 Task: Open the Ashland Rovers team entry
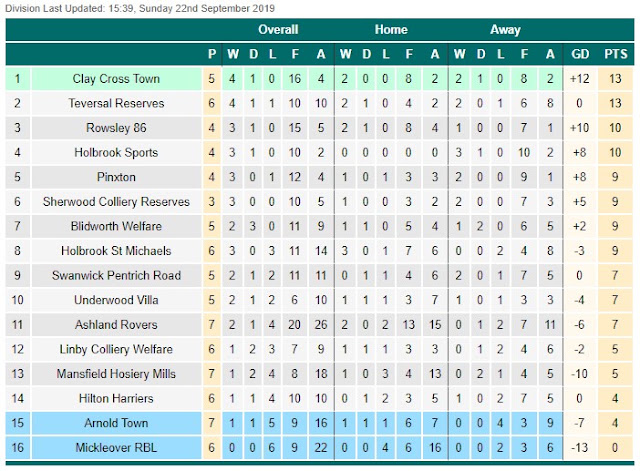pyautogui.click(x=116, y=324)
